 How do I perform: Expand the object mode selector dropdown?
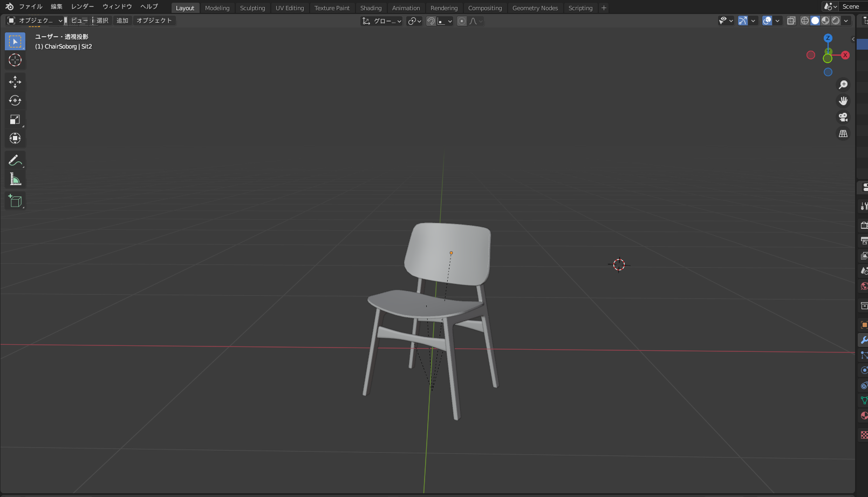35,21
